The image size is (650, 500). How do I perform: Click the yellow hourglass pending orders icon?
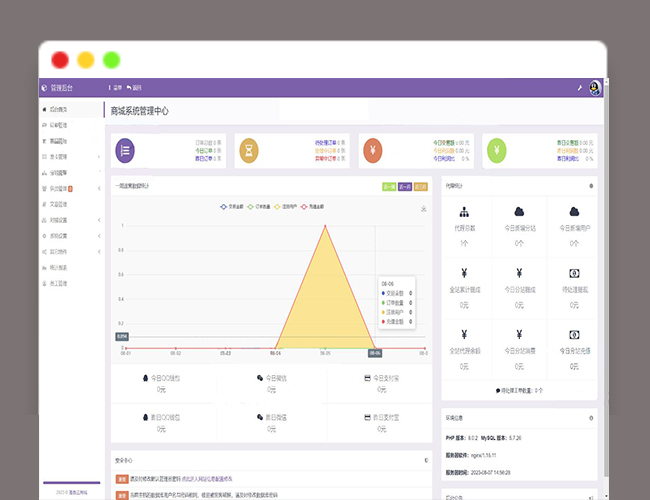(x=247, y=151)
